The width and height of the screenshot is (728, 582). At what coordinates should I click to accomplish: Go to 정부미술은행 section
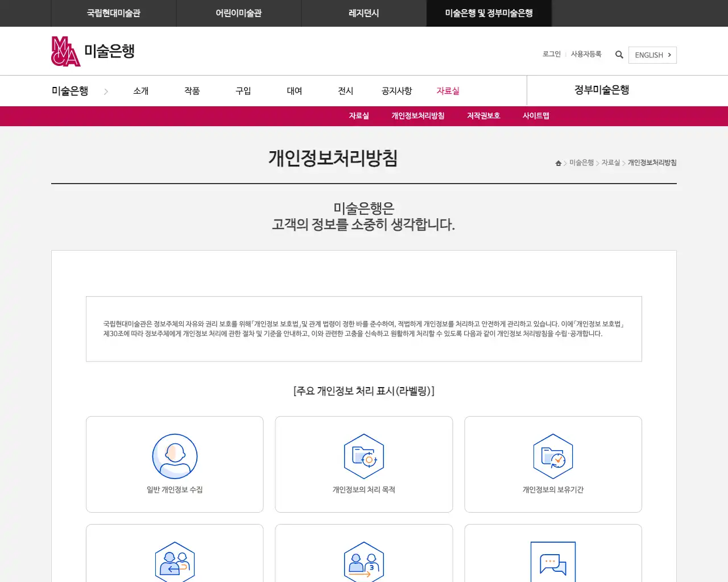602,90
